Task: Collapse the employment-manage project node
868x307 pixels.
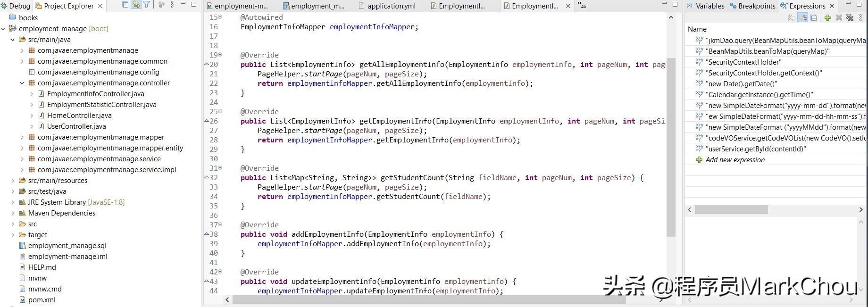Action: (x=3, y=29)
